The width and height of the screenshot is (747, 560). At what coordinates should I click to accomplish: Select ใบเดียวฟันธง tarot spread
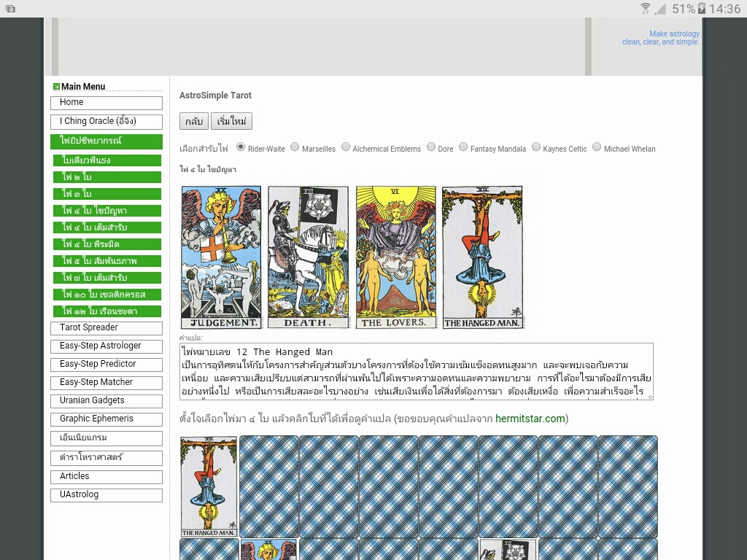click(107, 160)
